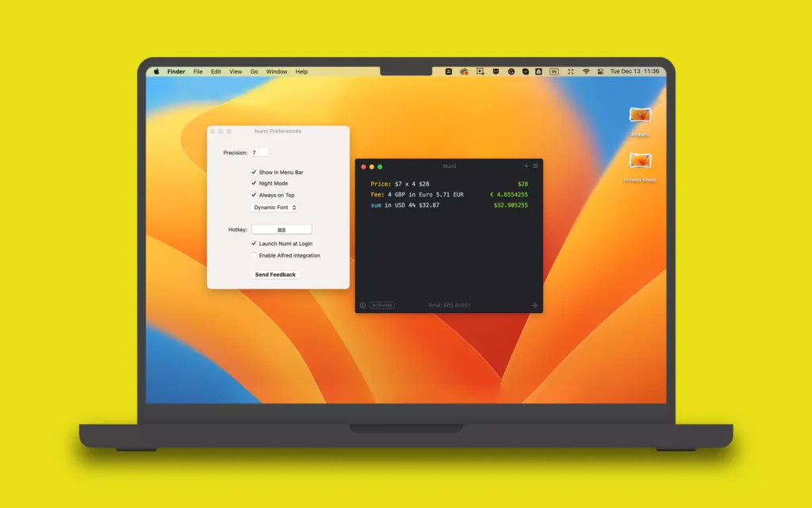Click the checkmark menu bar icon

point(525,71)
